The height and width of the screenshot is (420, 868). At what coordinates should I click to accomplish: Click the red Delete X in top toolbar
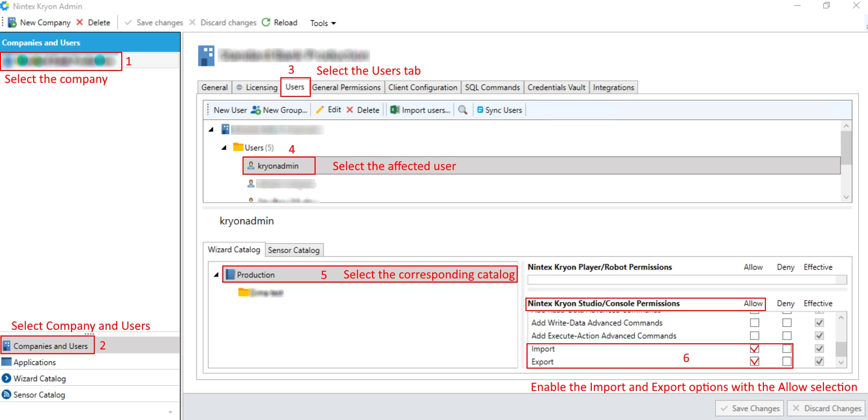click(80, 22)
